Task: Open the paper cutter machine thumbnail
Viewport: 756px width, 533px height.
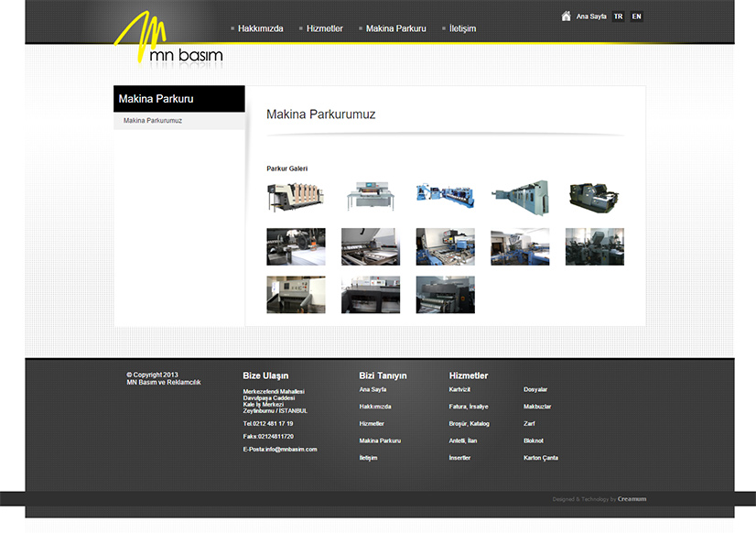Action: tap(371, 197)
